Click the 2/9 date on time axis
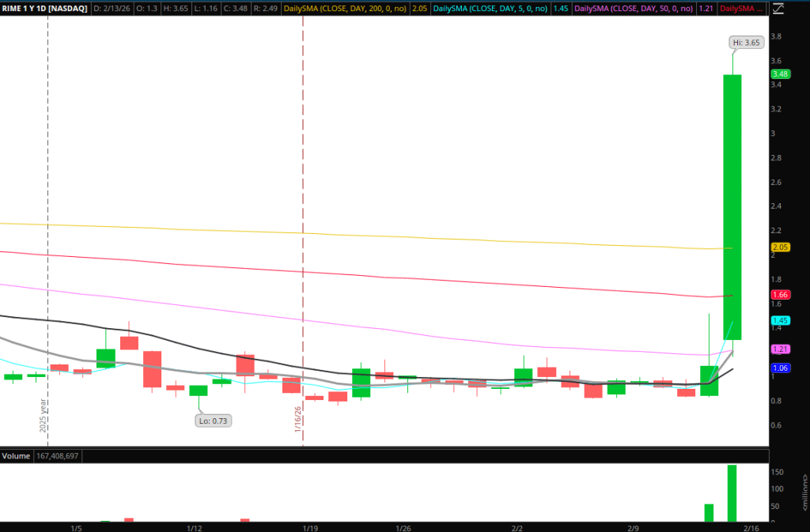Screen dimensions: 810x532 point(634,527)
